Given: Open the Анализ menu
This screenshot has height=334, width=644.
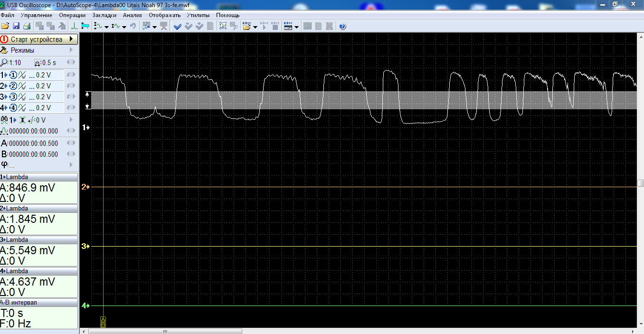Looking at the screenshot, I should click(132, 15).
